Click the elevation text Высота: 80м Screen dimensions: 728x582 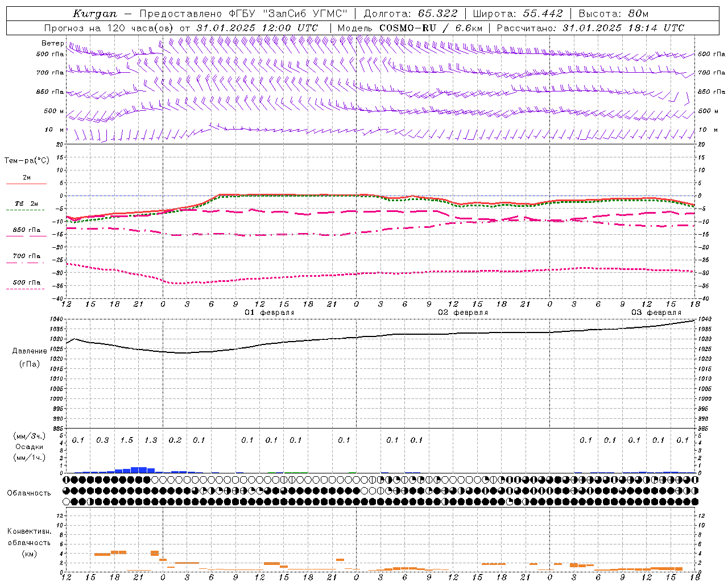pos(614,14)
